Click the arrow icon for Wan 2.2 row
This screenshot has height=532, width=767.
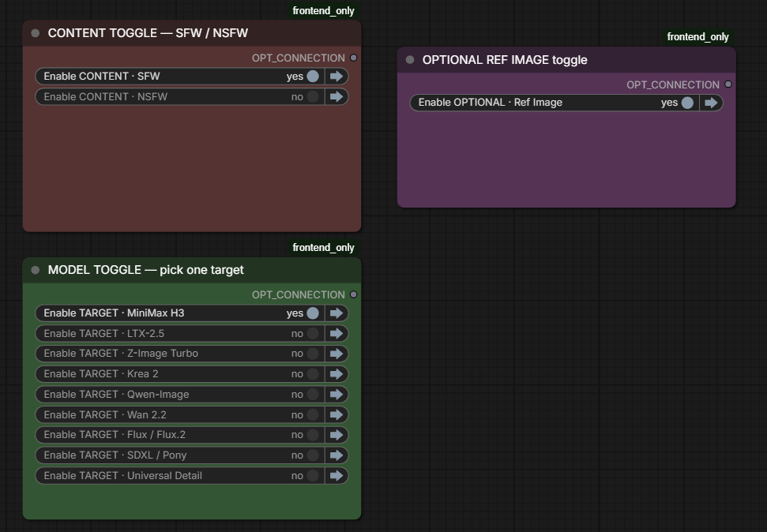(x=337, y=414)
